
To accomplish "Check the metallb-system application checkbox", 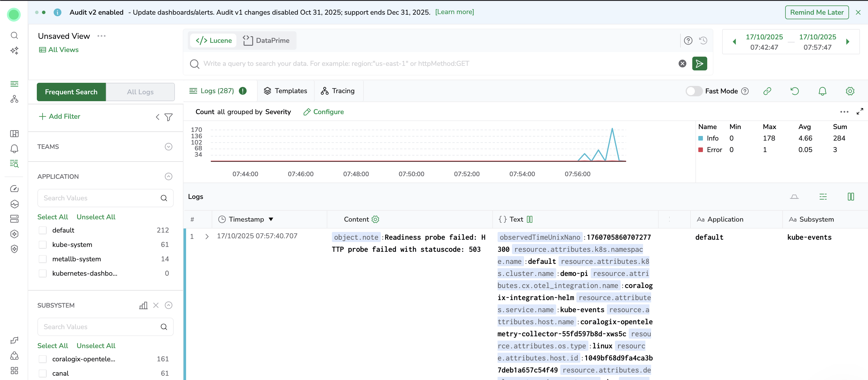I will pos(43,259).
